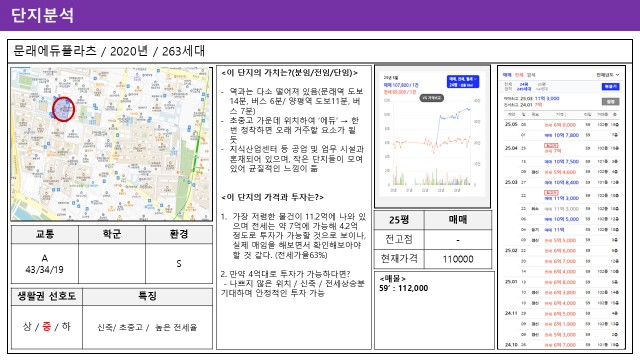Click the 전세 5억 3,000 transaction row
The image size is (640, 360).
click(561, 334)
